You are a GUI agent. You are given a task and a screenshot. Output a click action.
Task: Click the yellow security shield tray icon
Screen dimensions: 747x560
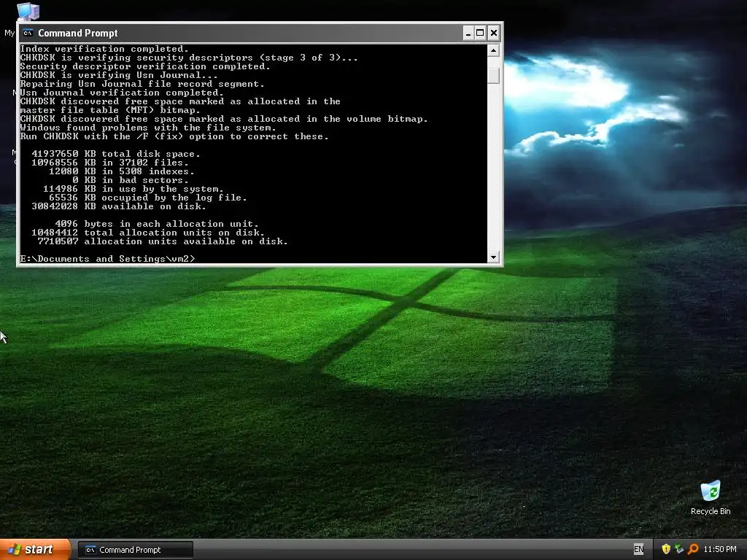(666, 549)
